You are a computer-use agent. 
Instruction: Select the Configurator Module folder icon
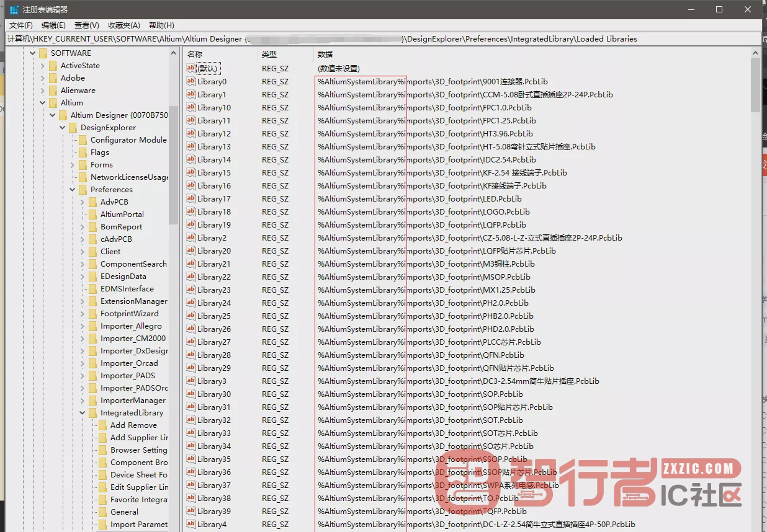[x=83, y=140]
